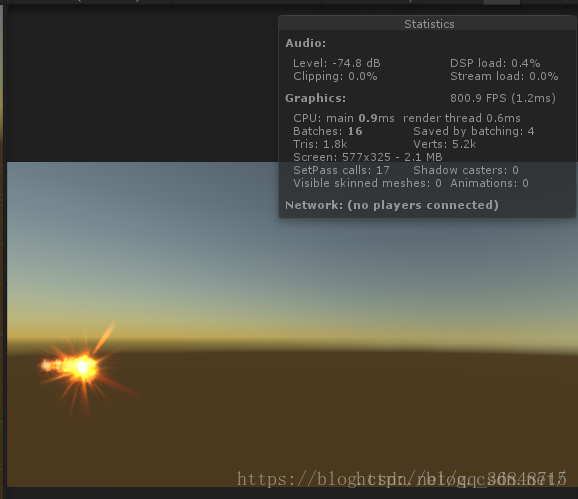
Task: Click the 'Level: -74.8 dB' readout
Action: tap(337, 63)
